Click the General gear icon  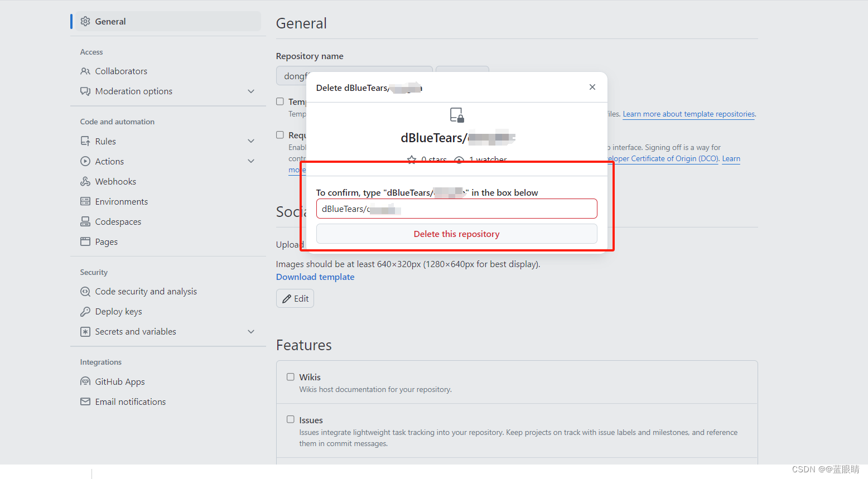pos(85,21)
